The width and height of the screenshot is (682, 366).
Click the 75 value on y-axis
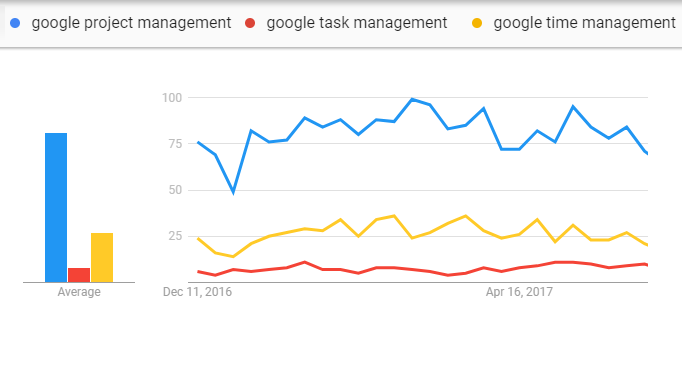tap(175, 144)
